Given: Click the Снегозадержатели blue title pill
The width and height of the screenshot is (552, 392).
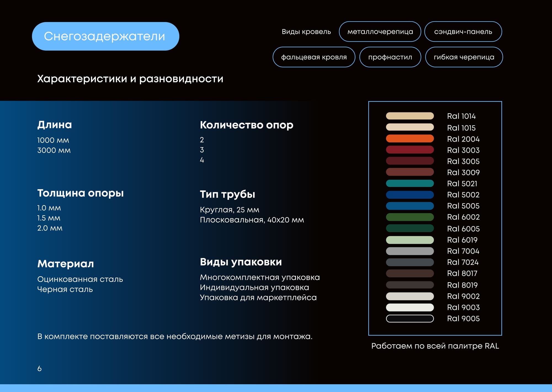Looking at the screenshot, I should (105, 36).
